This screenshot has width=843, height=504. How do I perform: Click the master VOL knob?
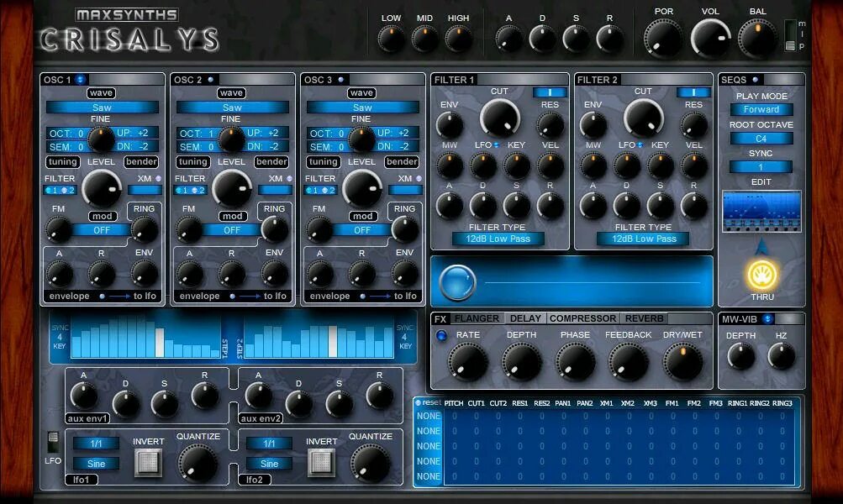710,39
